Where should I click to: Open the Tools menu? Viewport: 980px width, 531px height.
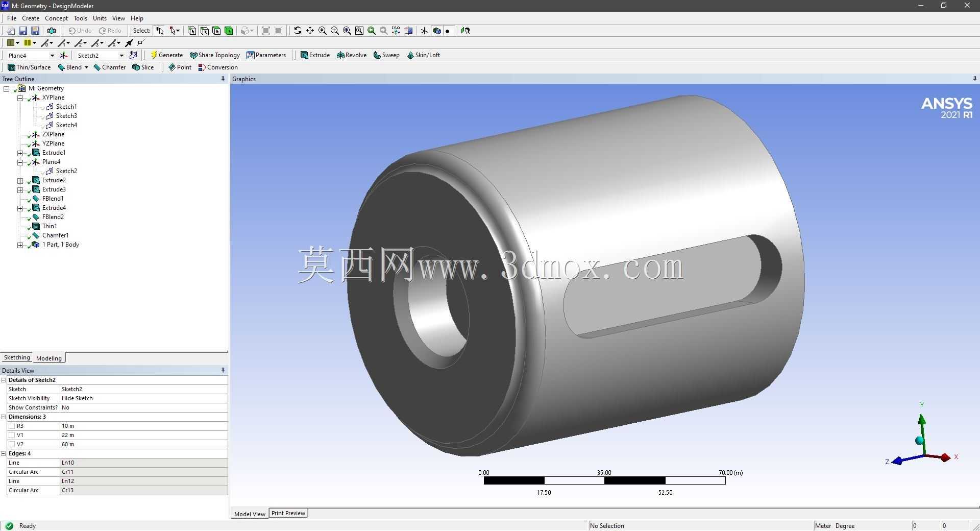pyautogui.click(x=80, y=18)
